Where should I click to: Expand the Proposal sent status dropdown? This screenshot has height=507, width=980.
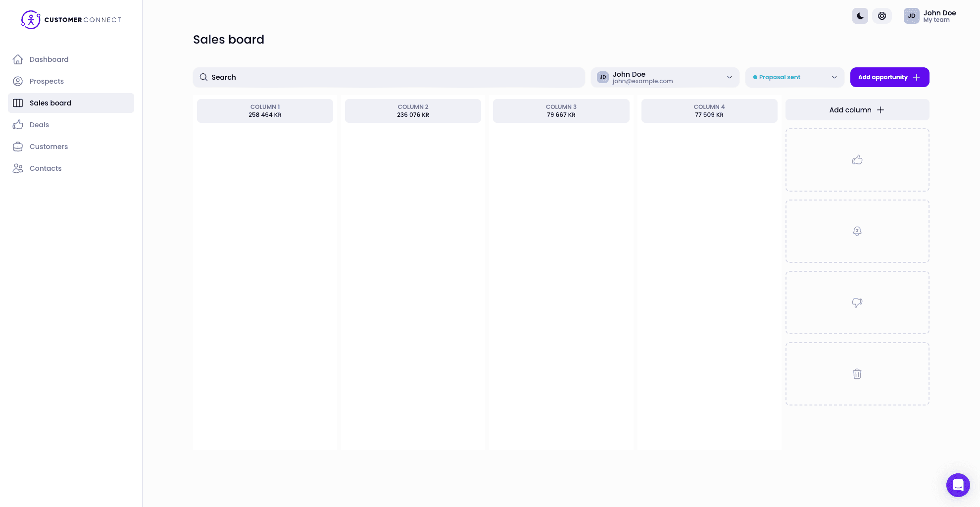pyautogui.click(x=794, y=77)
